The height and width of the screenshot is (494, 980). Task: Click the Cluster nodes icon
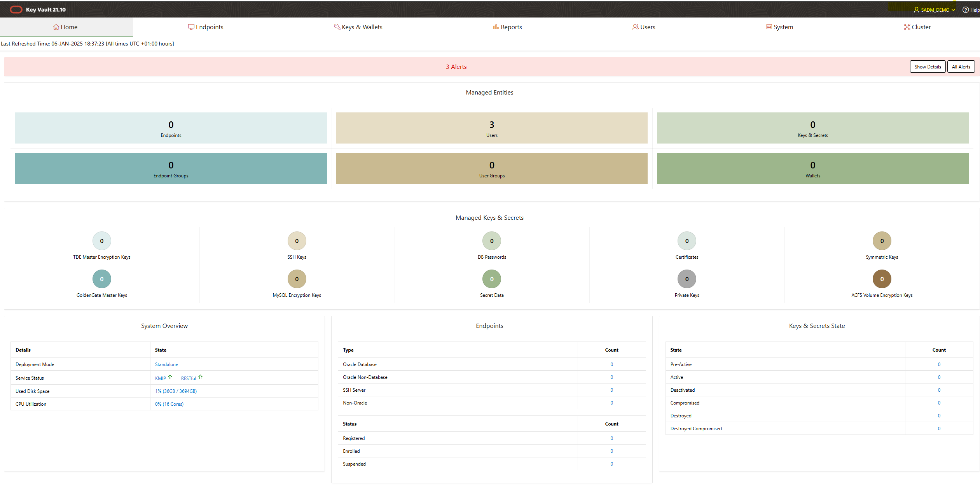click(x=907, y=27)
